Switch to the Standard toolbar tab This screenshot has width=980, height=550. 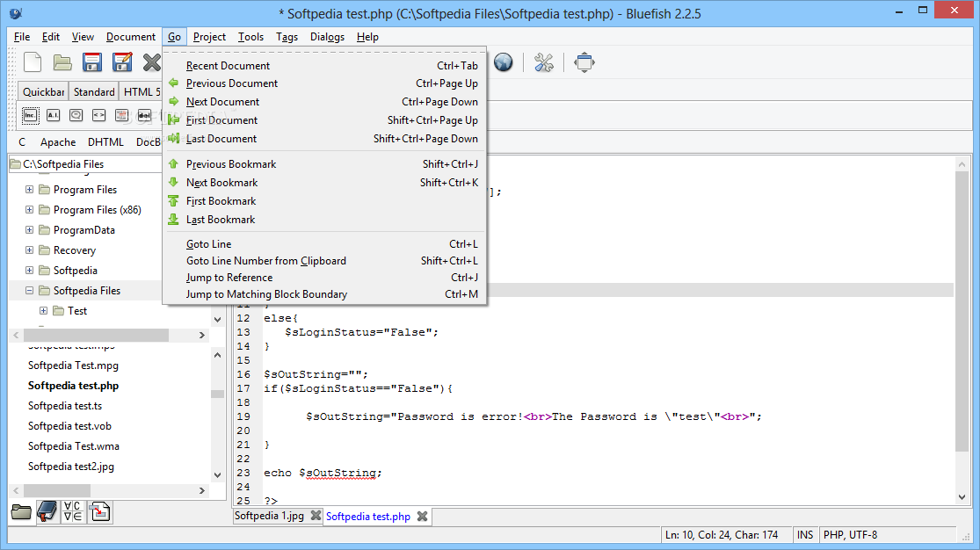pos(94,92)
